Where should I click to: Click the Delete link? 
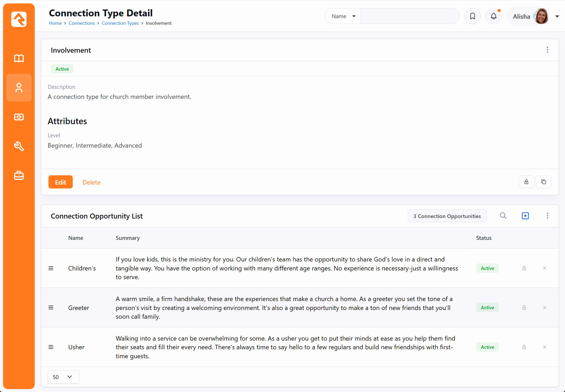click(x=91, y=182)
